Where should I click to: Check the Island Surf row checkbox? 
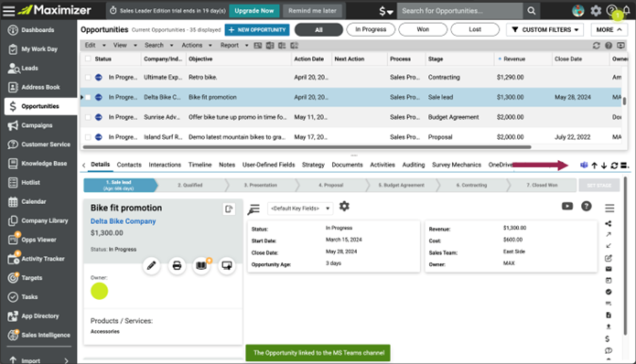click(88, 137)
